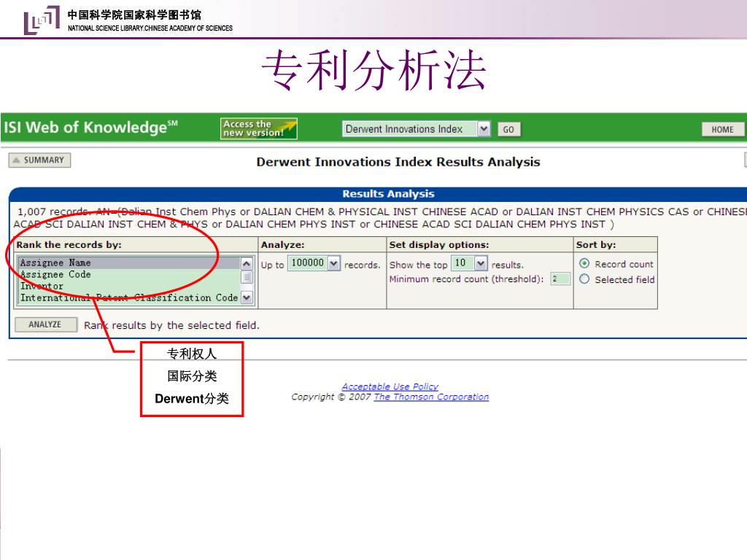Click the rank list scrollbar up arrow
The width and height of the screenshot is (747, 560).
coord(247,263)
